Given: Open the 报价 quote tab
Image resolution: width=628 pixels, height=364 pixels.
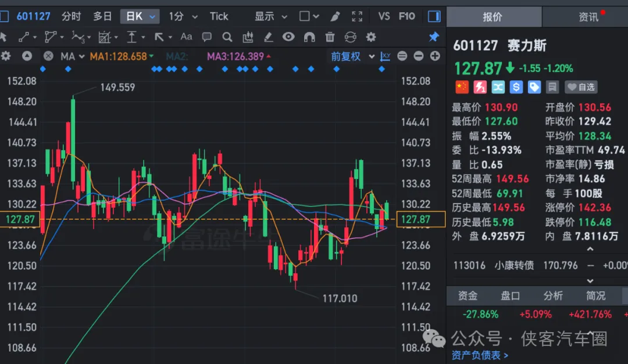Looking at the screenshot, I should click(494, 17).
